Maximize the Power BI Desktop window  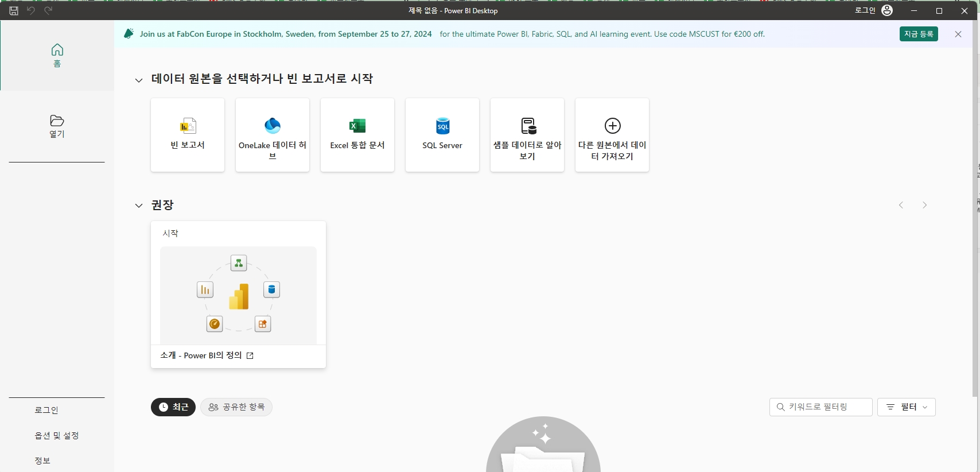coord(939,10)
